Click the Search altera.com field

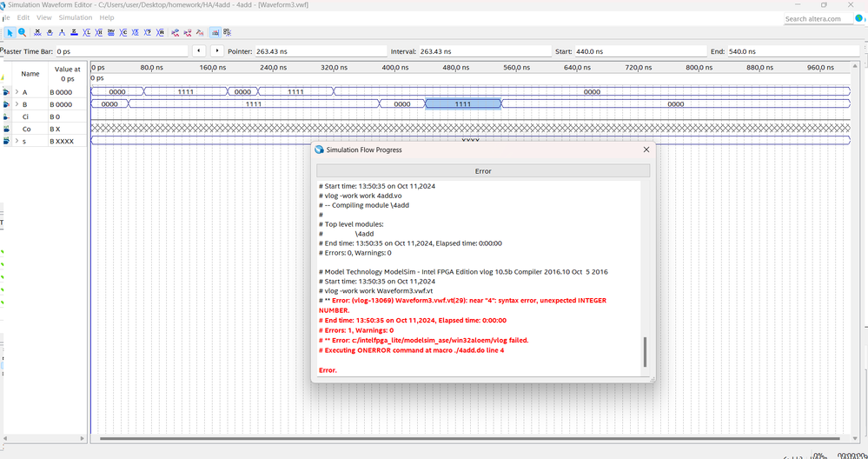[x=817, y=19]
